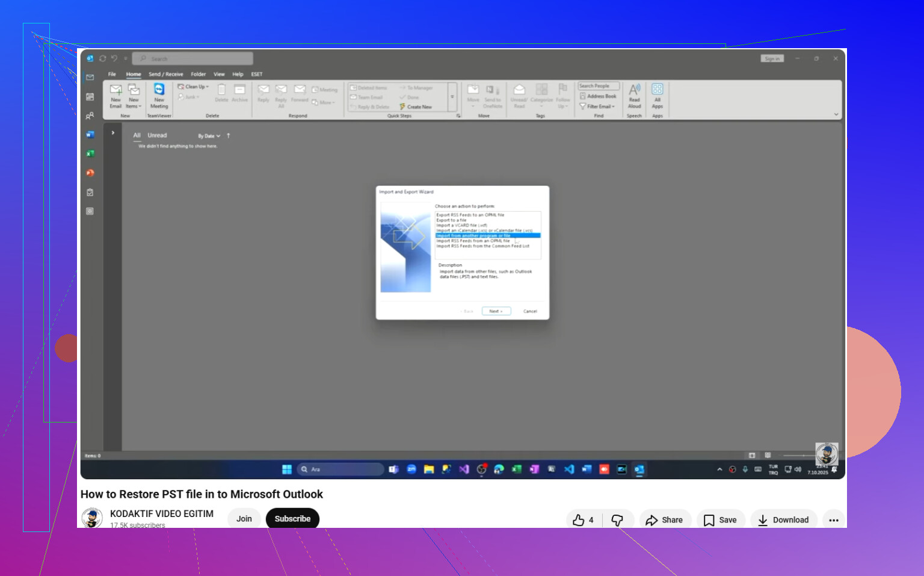Click the Undo icon in title bar
924x576 pixels.
click(114, 58)
